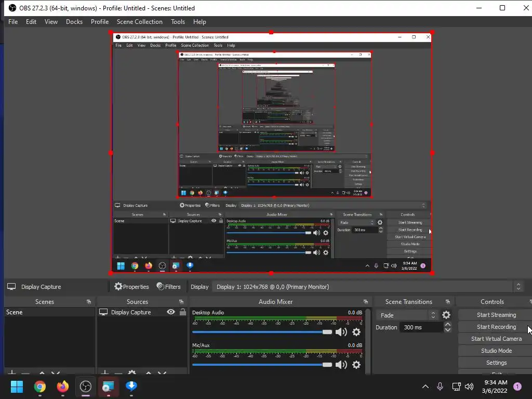This screenshot has height=399, width=532.
Task: Open Desktop Audio gear settings
Action: tap(356, 332)
